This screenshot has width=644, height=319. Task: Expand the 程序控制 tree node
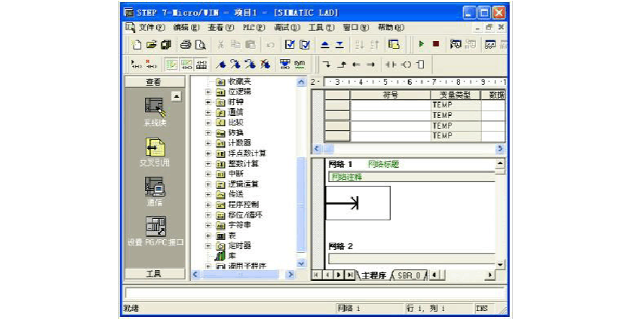[208, 205]
